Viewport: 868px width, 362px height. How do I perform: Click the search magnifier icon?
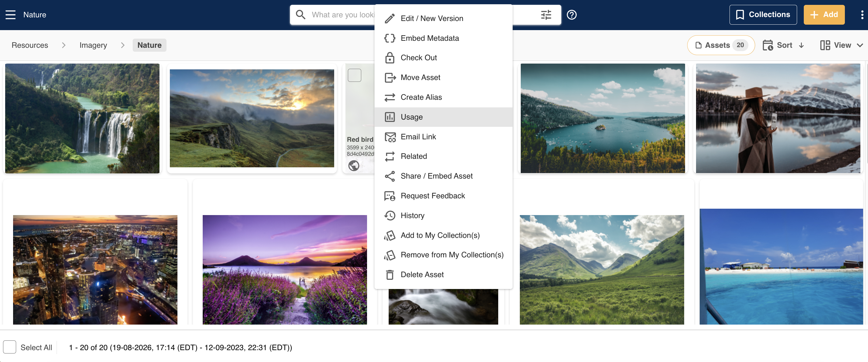[300, 15]
